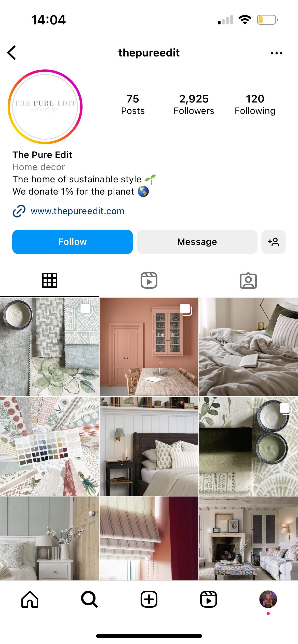Open the Search magnifier icon
This screenshot has width=298, height=644.
[89, 599]
